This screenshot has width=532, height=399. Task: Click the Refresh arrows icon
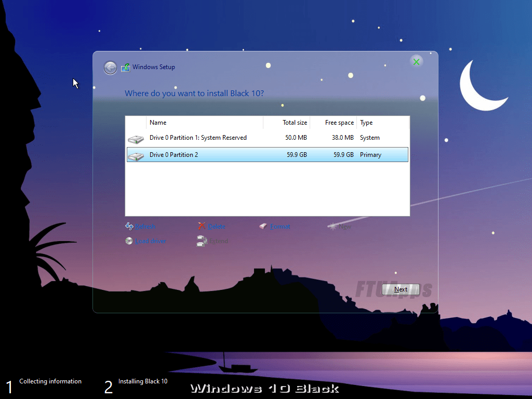tap(129, 226)
